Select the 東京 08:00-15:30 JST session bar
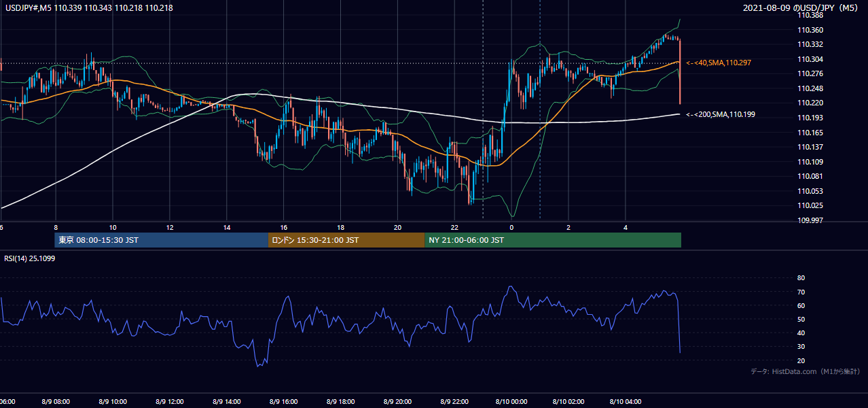868x408 pixels. 162,240
